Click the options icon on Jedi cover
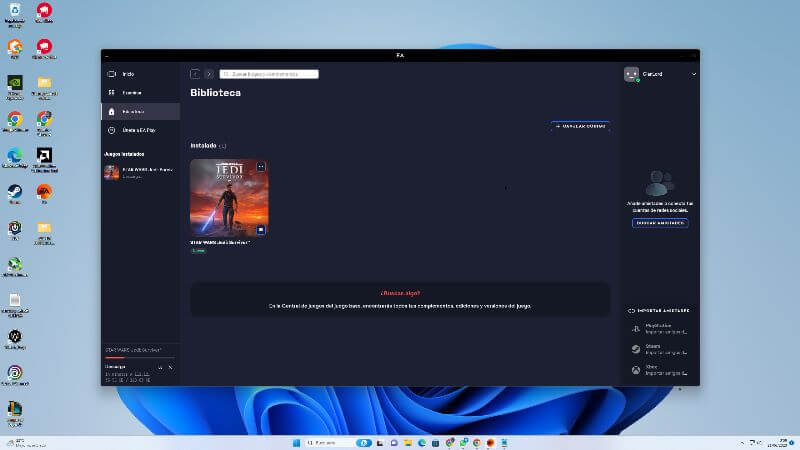This screenshot has width=800, height=450. [261, 166]
